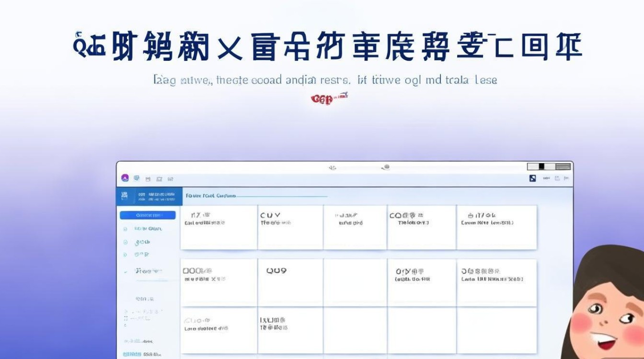Click the scrollbar on the window's right edge

[570, 263]
